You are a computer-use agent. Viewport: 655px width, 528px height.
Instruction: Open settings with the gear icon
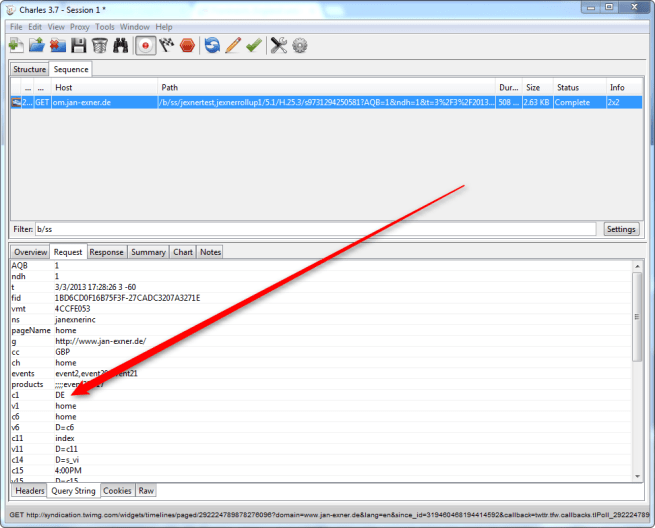[x=300, y=45]
